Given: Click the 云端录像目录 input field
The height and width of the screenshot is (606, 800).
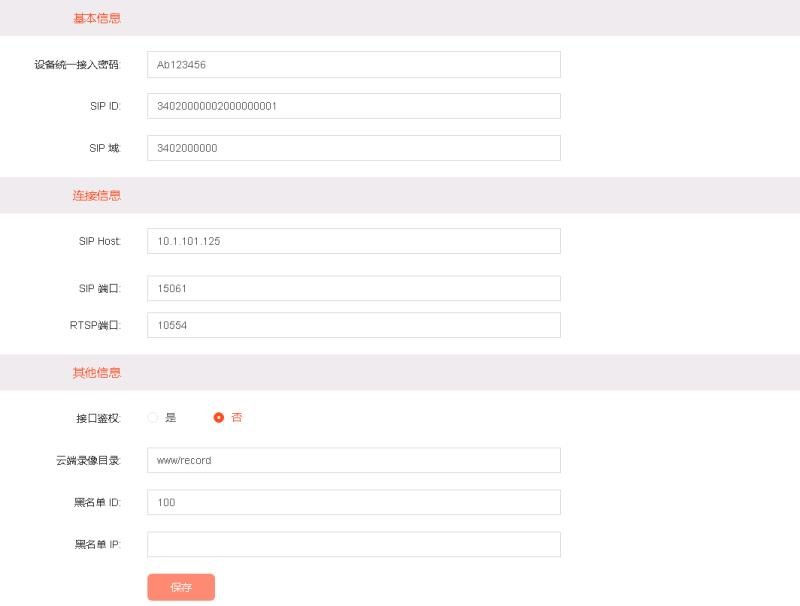Looking at the screenshot, I should pos(353,460).
